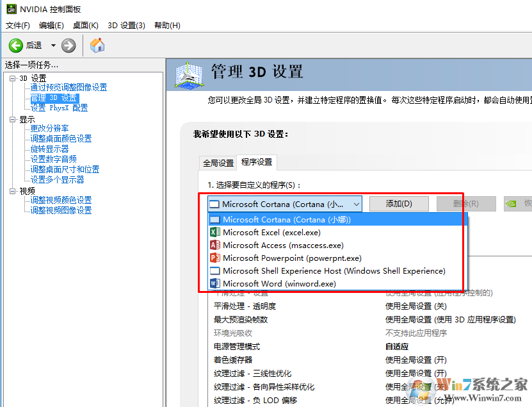Click the NVIDIA control panel title icon
This screenshot has height=407, width=532.
coord(11,9)
